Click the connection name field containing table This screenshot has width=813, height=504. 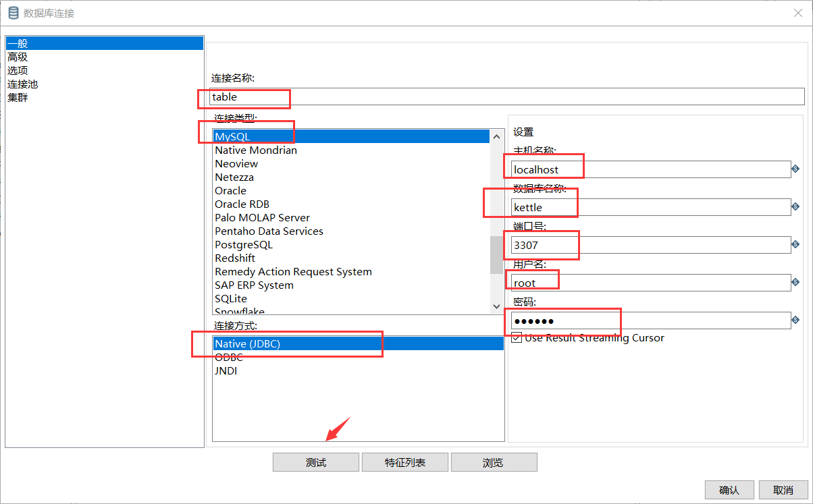[x=507, y=96]
